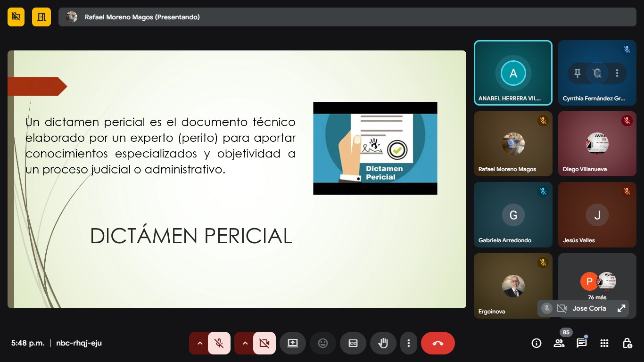Screen dimensions: 644x362
Task: Click the red leave call button
Action: pyautogui.click(x=438, y=343)
